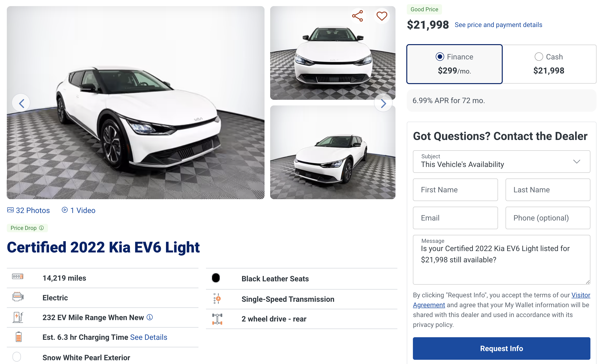Click the 32 Photos gallery icon
Image resolution: width=601 pixels, height=364 pixels.
coord(10,210)
